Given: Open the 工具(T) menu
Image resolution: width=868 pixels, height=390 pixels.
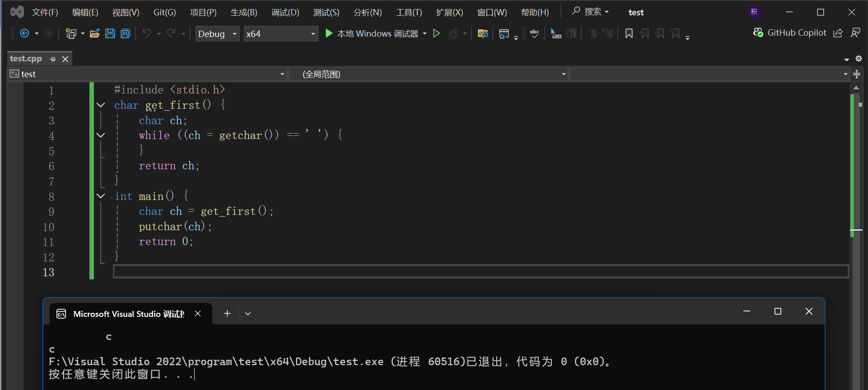Looking at the screenshot, I should [x=409, y=12].
